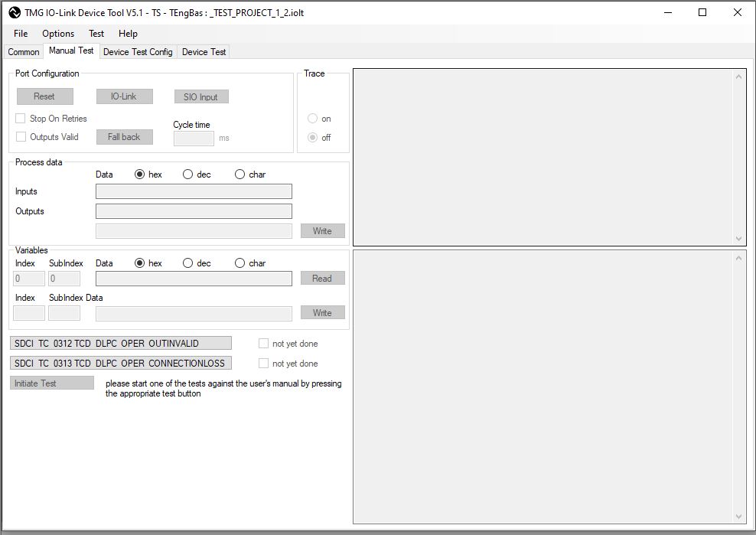The width and height of the screenshot is (756, 535).
Task: Open the Help menu
Action: 128,34
